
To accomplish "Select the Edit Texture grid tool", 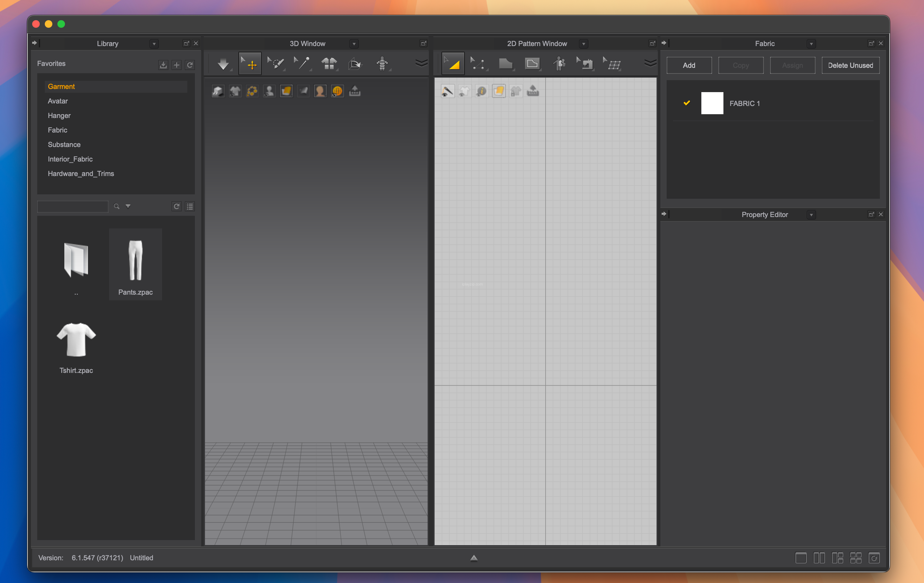I will (x=612, y=64).
